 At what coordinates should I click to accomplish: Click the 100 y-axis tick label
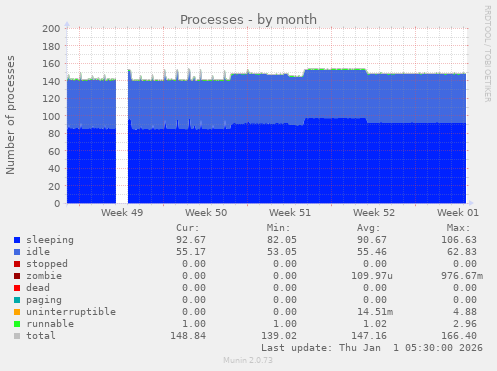click(x=51, y=116)
